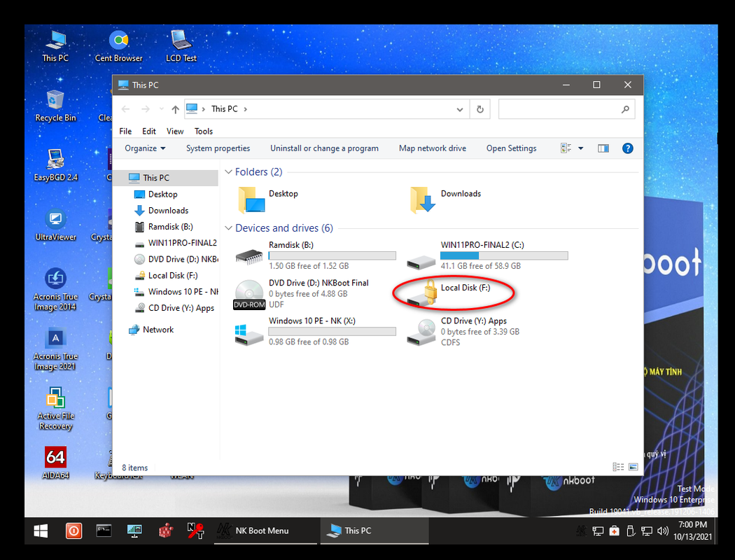The height and width of the screenshot is (560, 735).
Task: Click the red power icon on taskbar
Action: coord(73,531)
